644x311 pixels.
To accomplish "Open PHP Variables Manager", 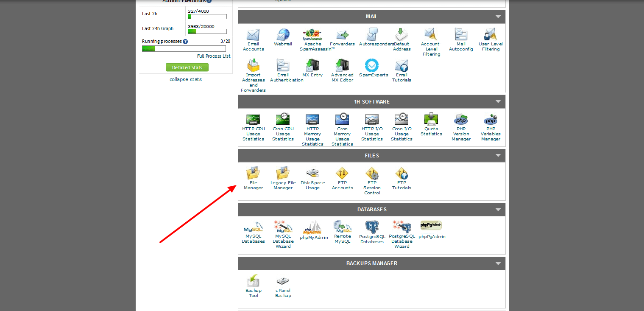I will tap(491, 127).
